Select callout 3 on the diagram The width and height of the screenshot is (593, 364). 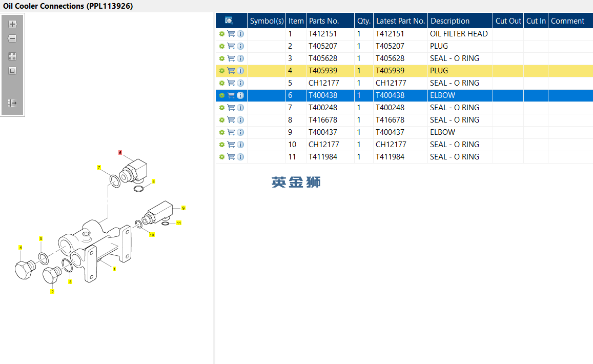coord(70,281)
